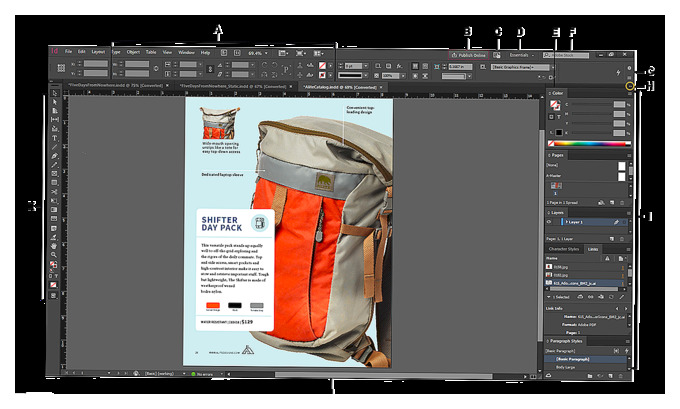Select the Gap tool
This screenshot has height=409, width=680.
tap(55, 119)
